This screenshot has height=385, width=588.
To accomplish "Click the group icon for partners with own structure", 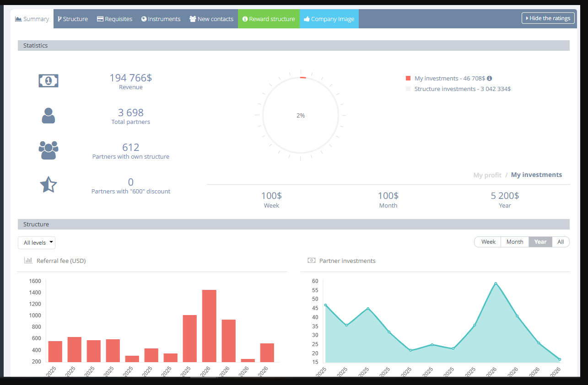I will [x=49, y=150].
